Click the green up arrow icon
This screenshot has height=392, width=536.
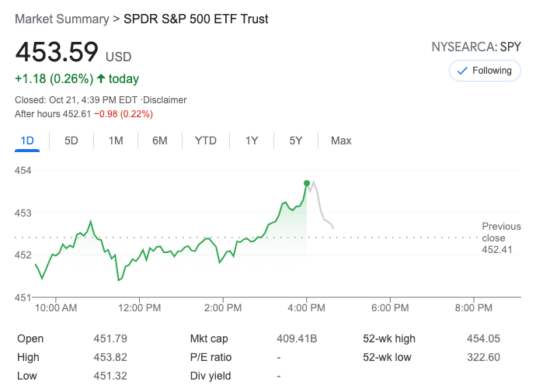pos(101,78)
